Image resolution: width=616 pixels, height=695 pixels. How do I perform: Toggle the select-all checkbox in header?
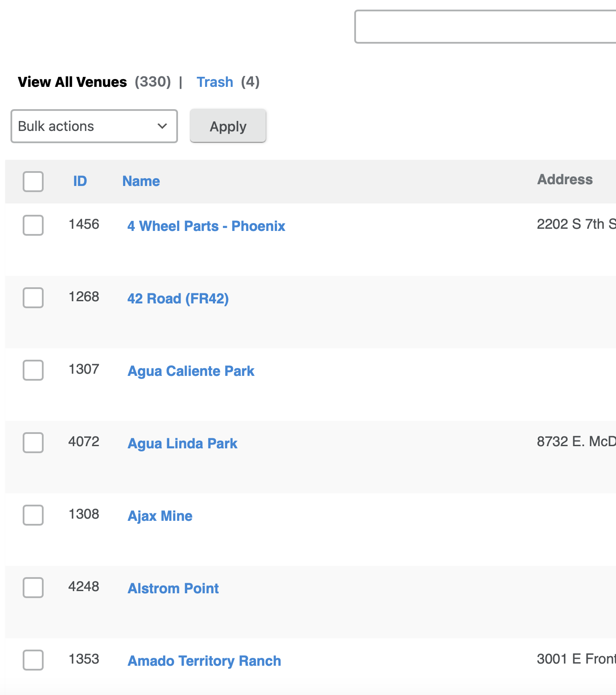click(33, 182)
